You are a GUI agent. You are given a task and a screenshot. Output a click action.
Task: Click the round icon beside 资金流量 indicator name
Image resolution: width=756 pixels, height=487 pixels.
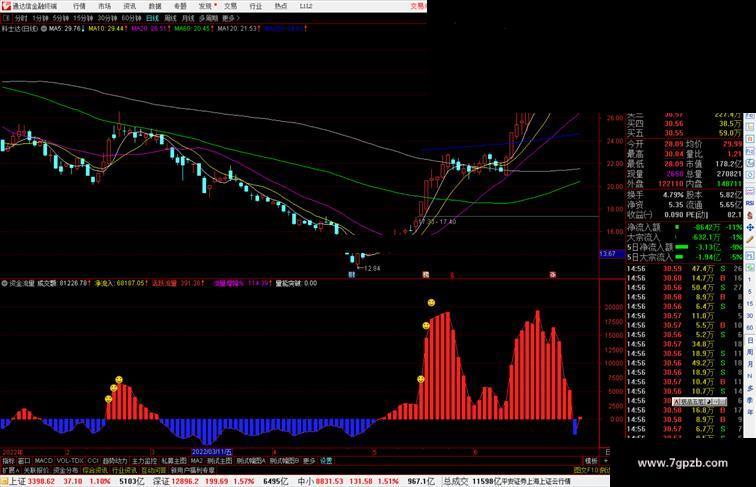pyautogui.click(x=4, y=284)
